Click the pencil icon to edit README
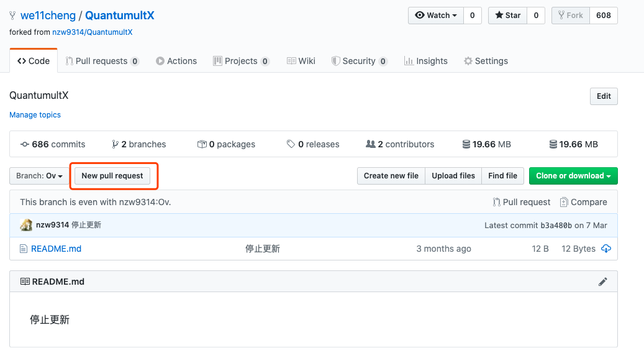Screen dimensions: 644x363 point(602,282)
